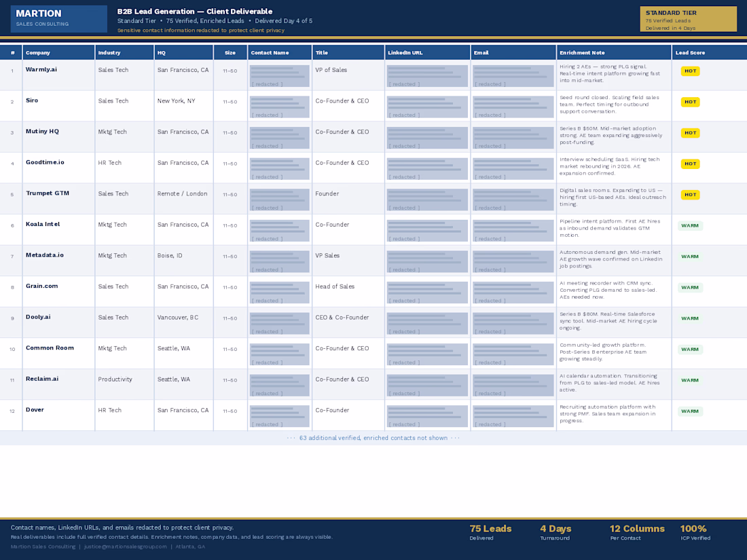Click the Head of Sales title cell
Screen dimensions: 747x560
(348, 291)
